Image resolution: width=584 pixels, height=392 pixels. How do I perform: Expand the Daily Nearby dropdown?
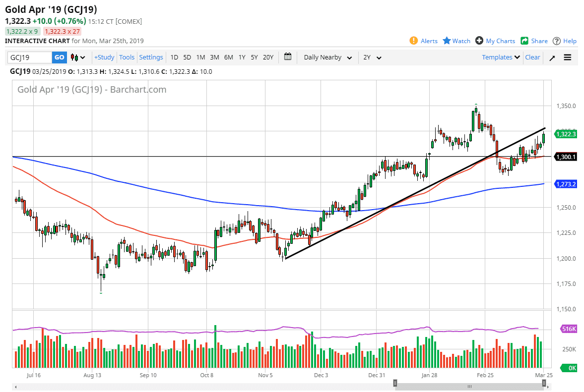pyautogui.click(x=328, y=57)
